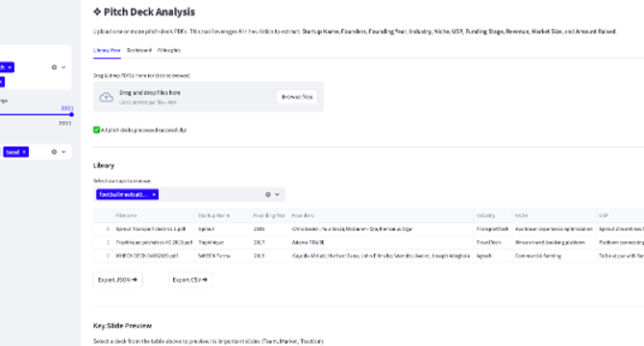Click the Pitch Deck Analysis title icon
This screenshot has width=644, height=346.
click(x=97, y=12)
